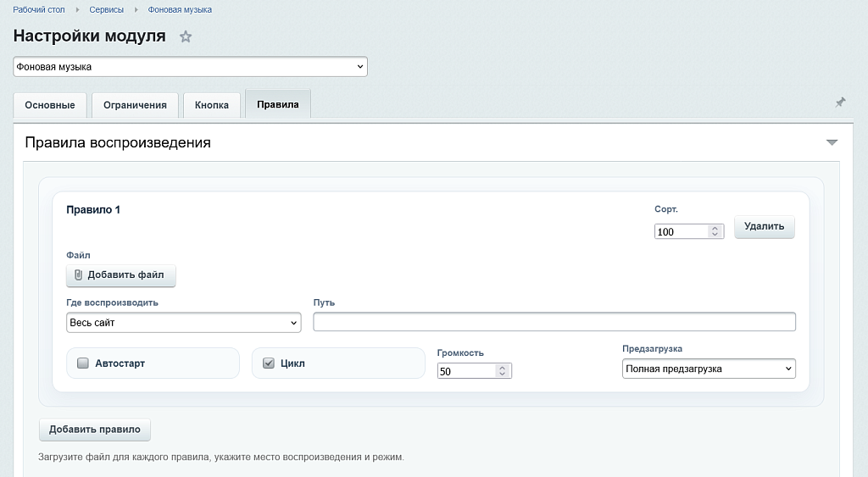
Task: Open the Предзагрузка dropdown
Action: (x=708, y=369)
